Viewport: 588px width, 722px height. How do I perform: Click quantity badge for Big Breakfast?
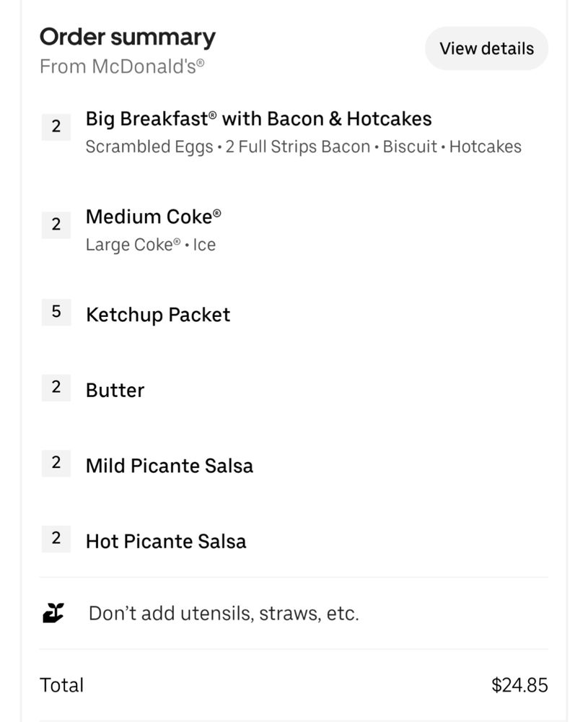tap(56, 127)
